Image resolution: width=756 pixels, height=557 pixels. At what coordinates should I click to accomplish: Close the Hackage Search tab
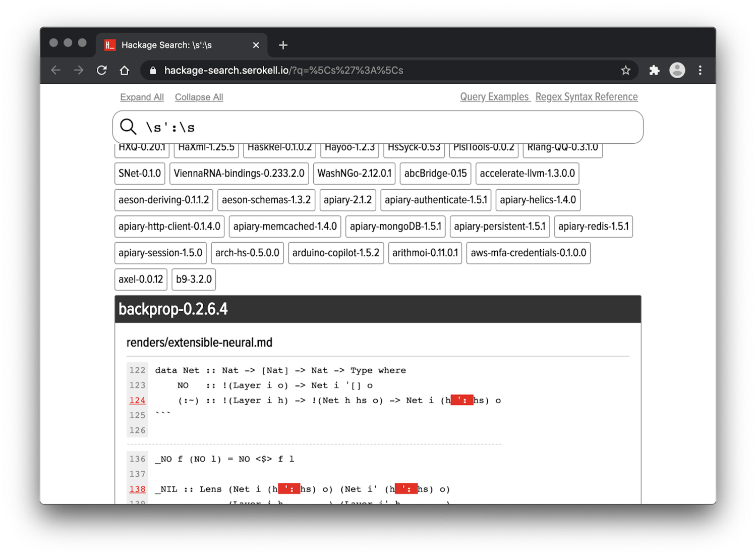tap(256, 45)
